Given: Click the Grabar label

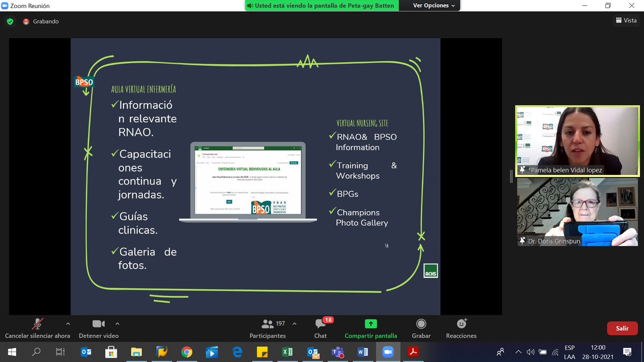Looking at the screenshot, I should pyautogui.click(x=421, y=336).
